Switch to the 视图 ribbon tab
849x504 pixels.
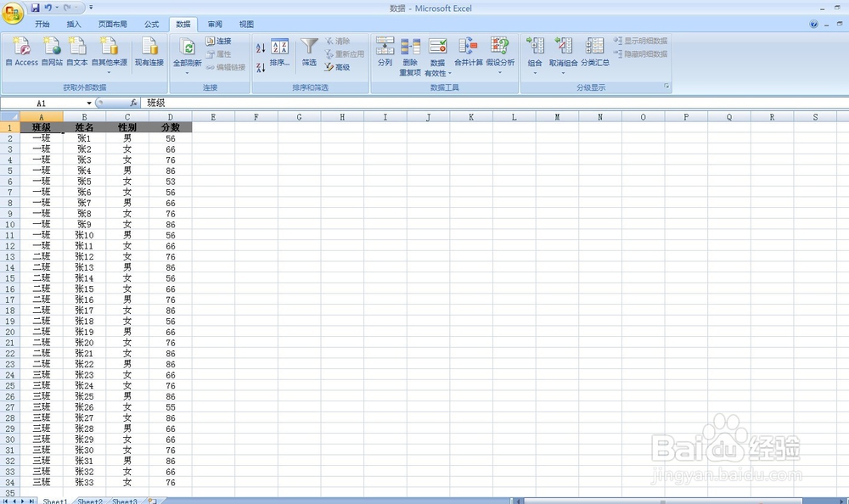pyautogui.click(x=246, y=25)
